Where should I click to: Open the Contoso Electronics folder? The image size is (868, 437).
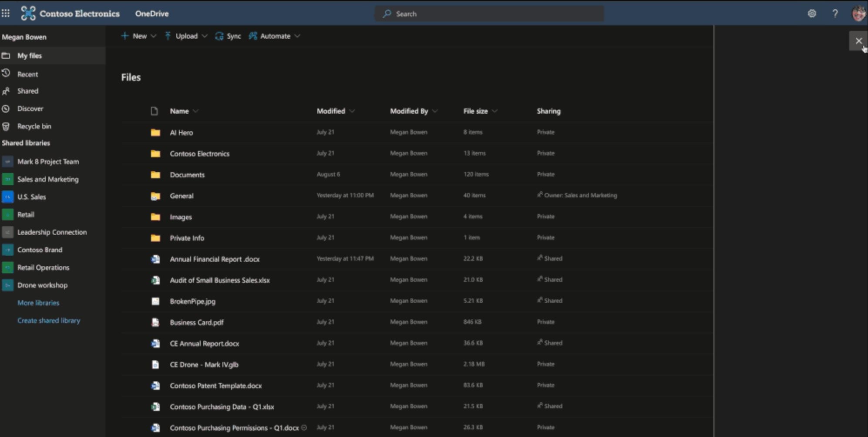tap(199, 154)
